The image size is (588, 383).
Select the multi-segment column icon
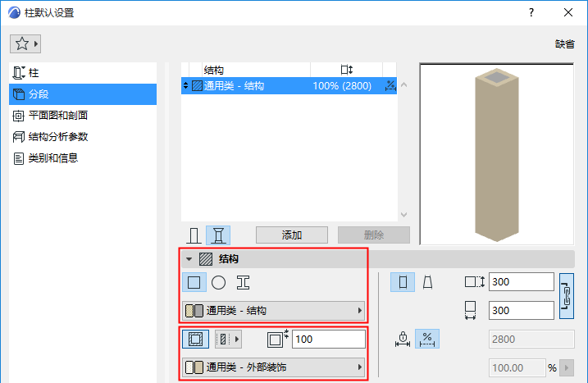218,235
